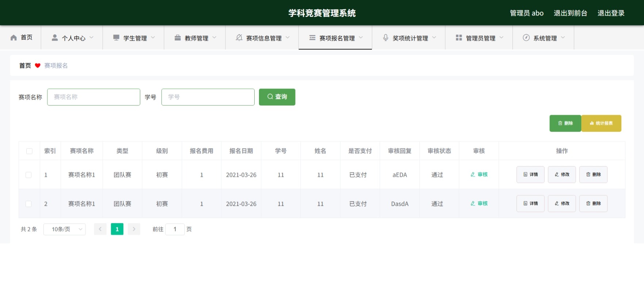
Task: Select the checkbox for row 2
Action: pos(28,204)
